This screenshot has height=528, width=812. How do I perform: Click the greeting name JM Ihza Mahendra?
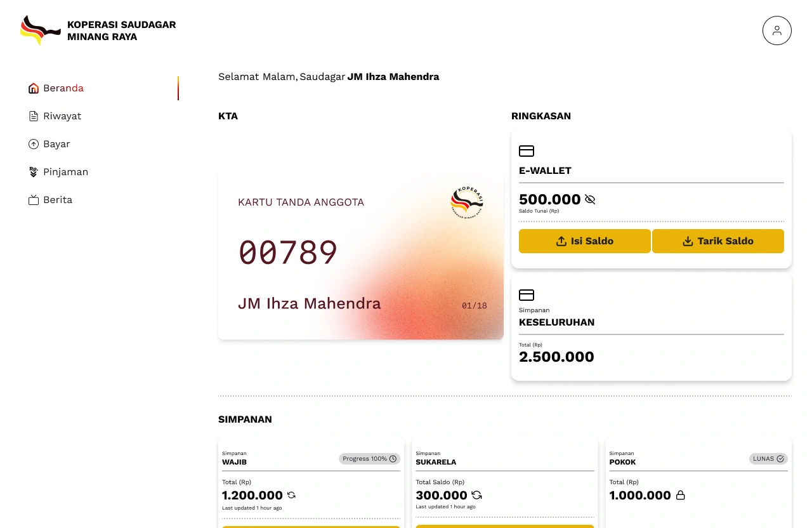(x=393, y=77)
